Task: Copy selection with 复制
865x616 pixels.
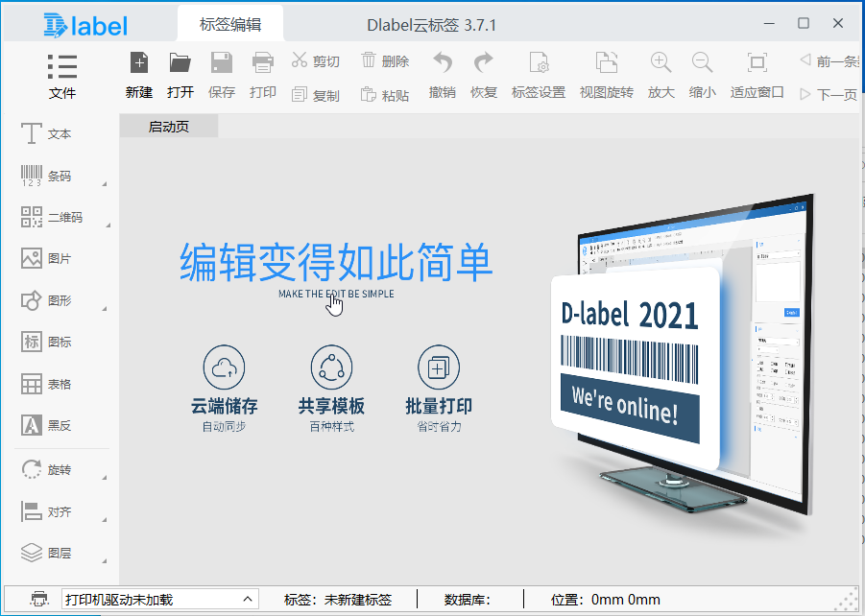Action: 316,95
